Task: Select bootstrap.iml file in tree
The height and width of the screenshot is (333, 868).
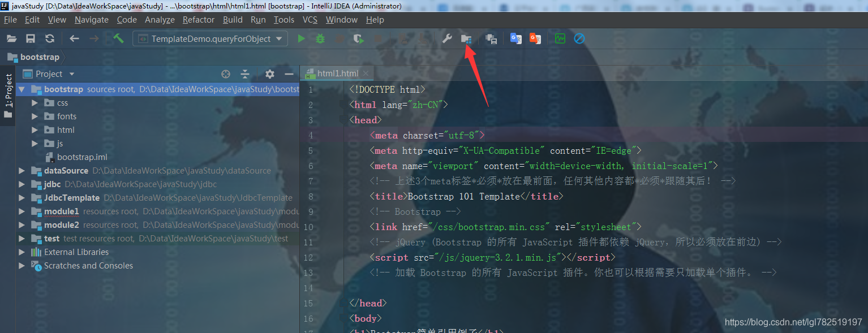Action: (x=82, y=157)
